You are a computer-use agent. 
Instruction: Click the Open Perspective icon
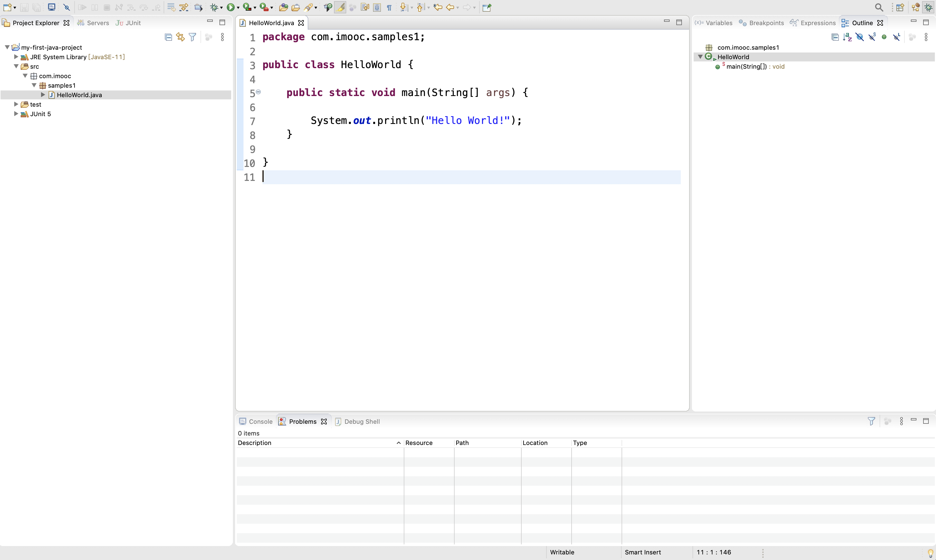[x=900, y=7]
